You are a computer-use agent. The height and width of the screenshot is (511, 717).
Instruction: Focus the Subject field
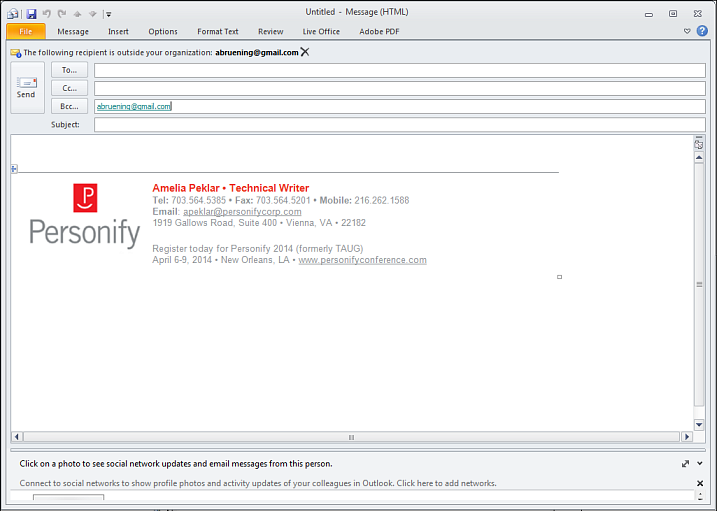[x=400, y=124]
